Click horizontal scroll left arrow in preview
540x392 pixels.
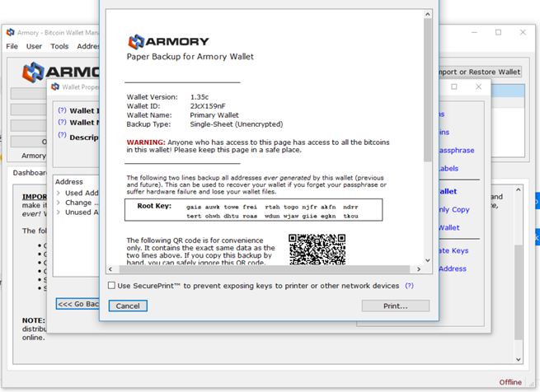(110, 269)
